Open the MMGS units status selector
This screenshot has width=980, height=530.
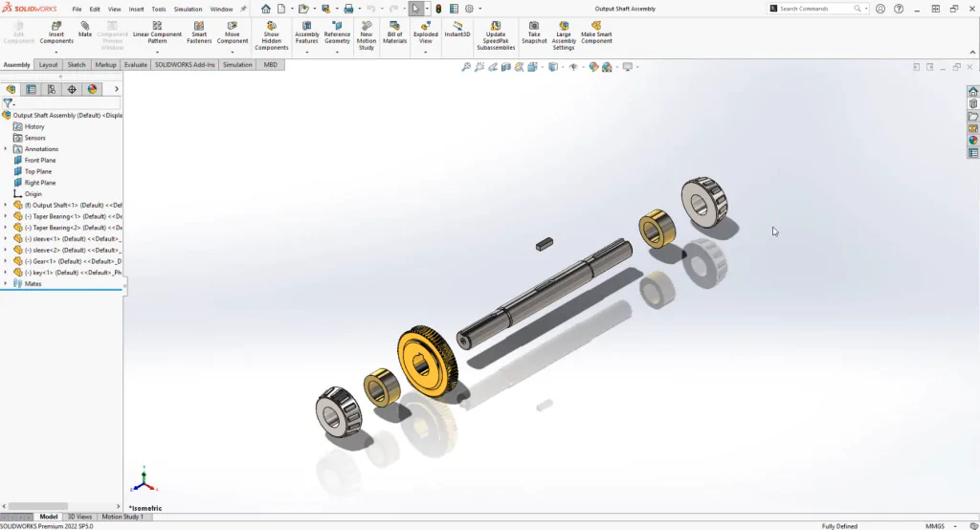[x=941, y=526]
